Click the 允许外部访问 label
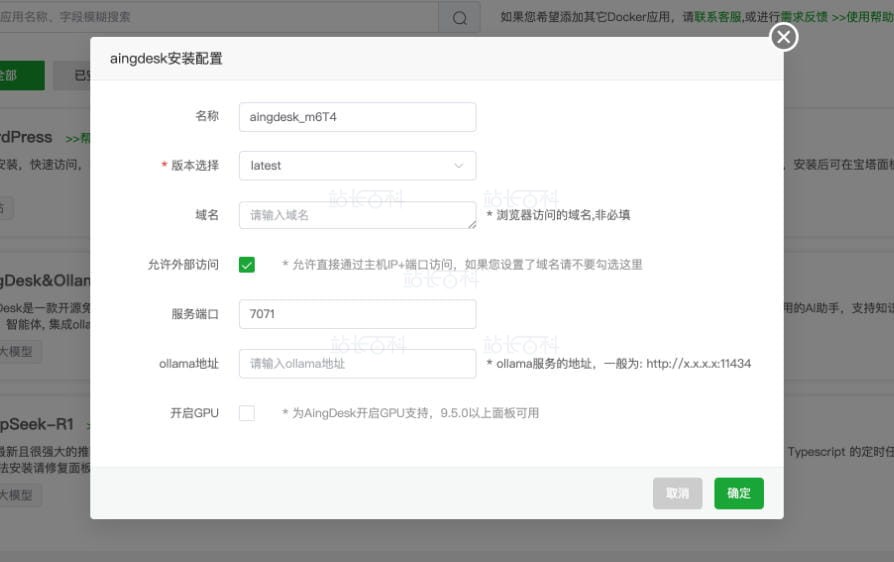The width and height of the screenshot is (894, 562). tap(183, 264)
